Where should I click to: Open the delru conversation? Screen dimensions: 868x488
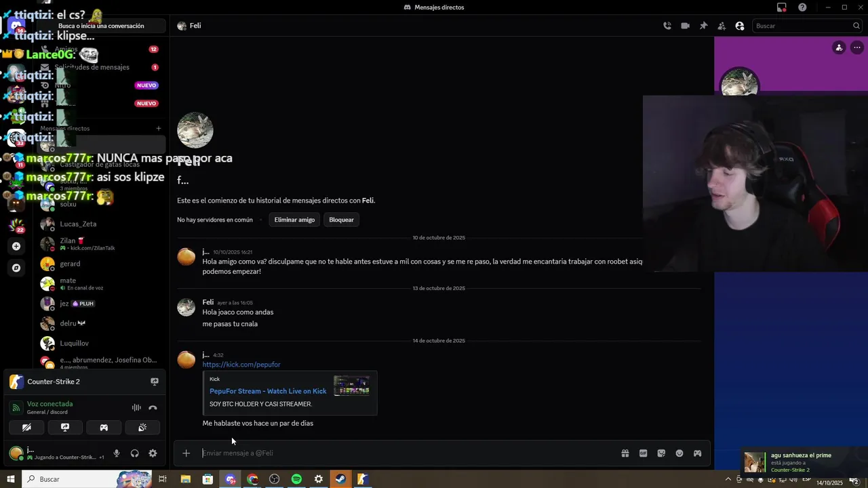click(x=102, y=323)
